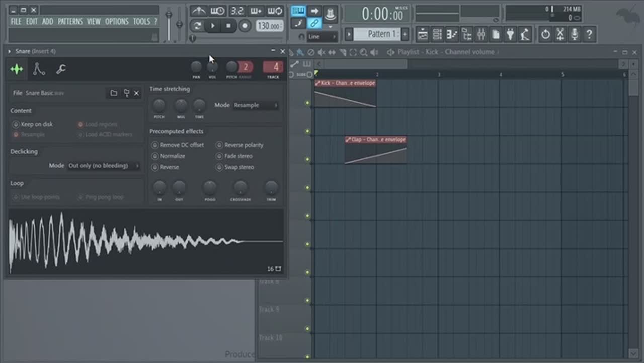The height and width of the screenshot is (363, 644).
Task: Click the microphone recording icon
Action: pos(575,35)
